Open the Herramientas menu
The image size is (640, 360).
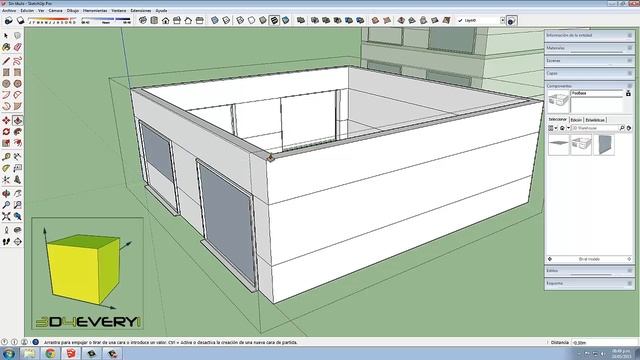coord(95,11)
